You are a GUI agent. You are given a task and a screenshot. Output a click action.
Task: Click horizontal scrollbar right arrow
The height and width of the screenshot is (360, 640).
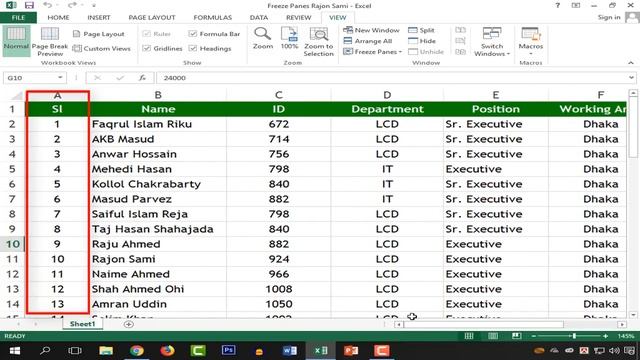622,324
